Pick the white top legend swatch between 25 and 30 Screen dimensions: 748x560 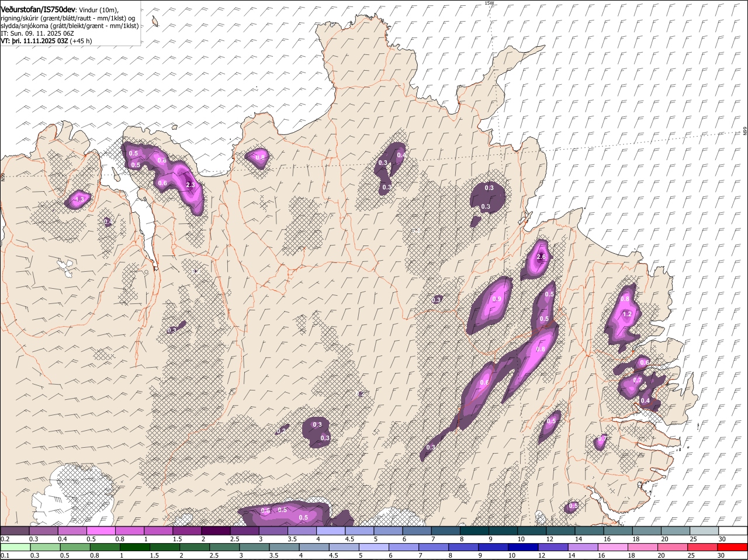704,530
